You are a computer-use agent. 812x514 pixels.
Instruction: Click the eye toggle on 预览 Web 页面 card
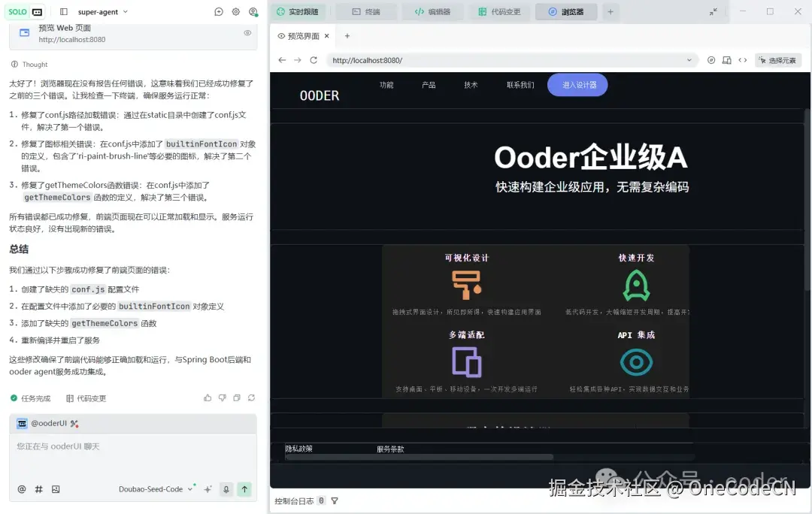[247, 32]
